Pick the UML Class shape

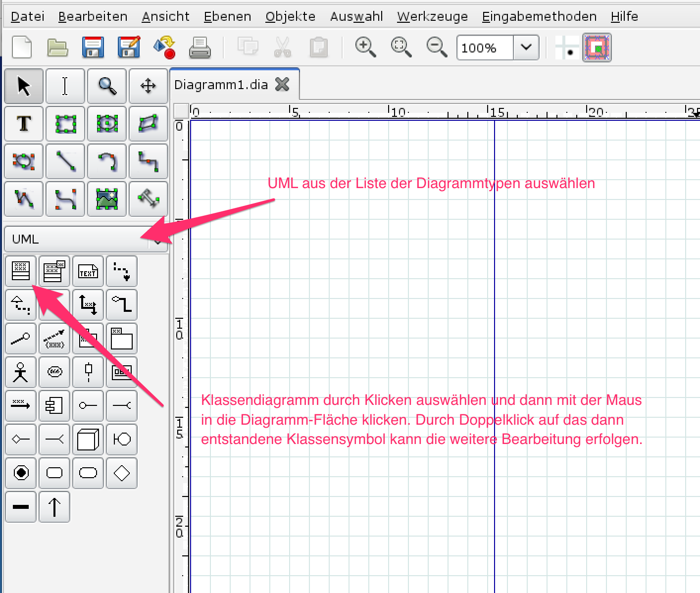pos(21,271)
